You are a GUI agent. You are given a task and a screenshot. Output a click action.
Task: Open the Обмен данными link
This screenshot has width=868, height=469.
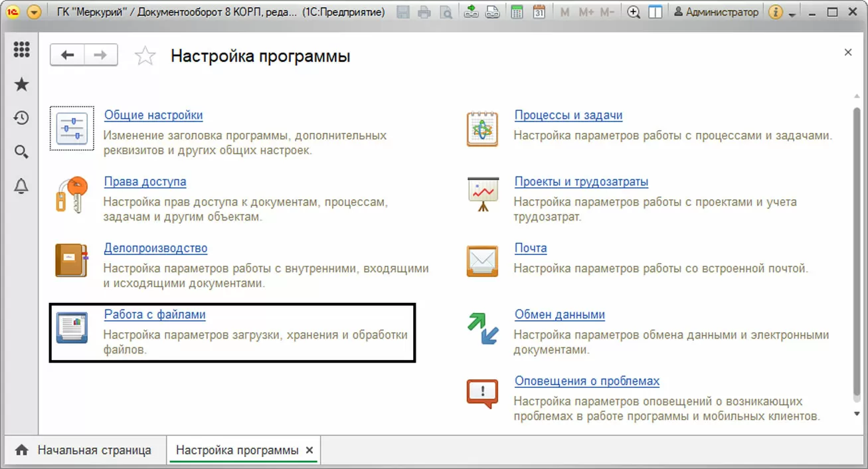click(560, 314)
